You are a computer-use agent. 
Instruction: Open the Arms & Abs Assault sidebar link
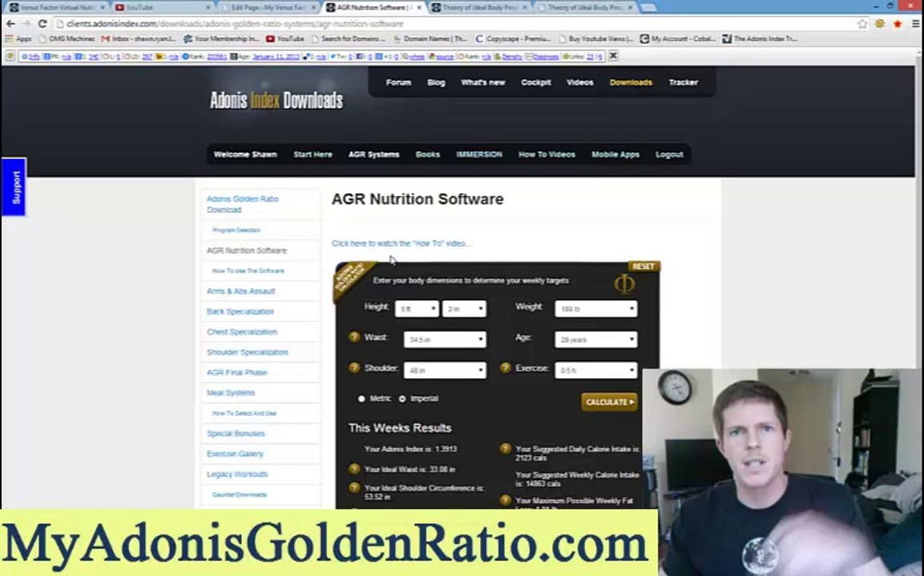(241, 291)
